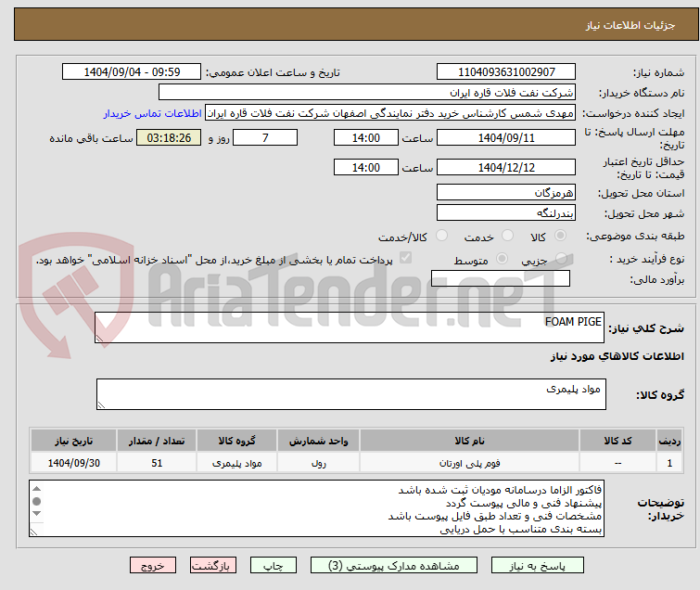Click scroll-up arrow in buyer notes box
Screen dimensions: 700x590
(x=36, y=489)
